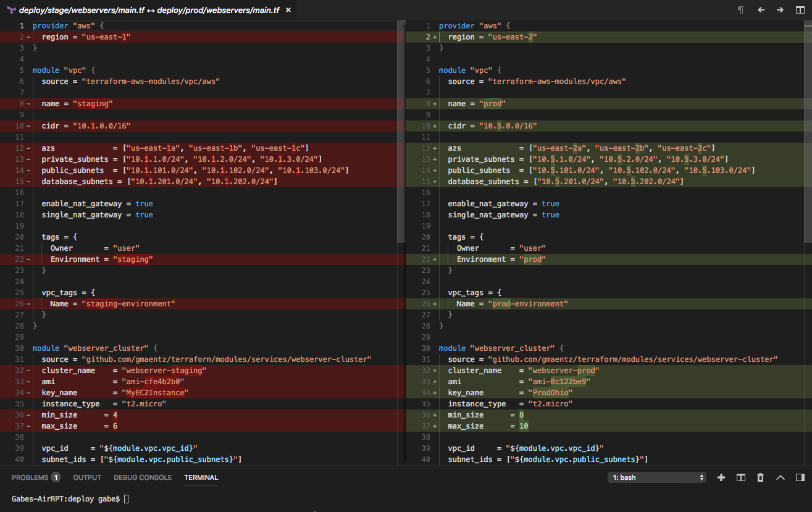
Task: Switch to the DEBUG CONSOLE tab
Action: point(143,477)
